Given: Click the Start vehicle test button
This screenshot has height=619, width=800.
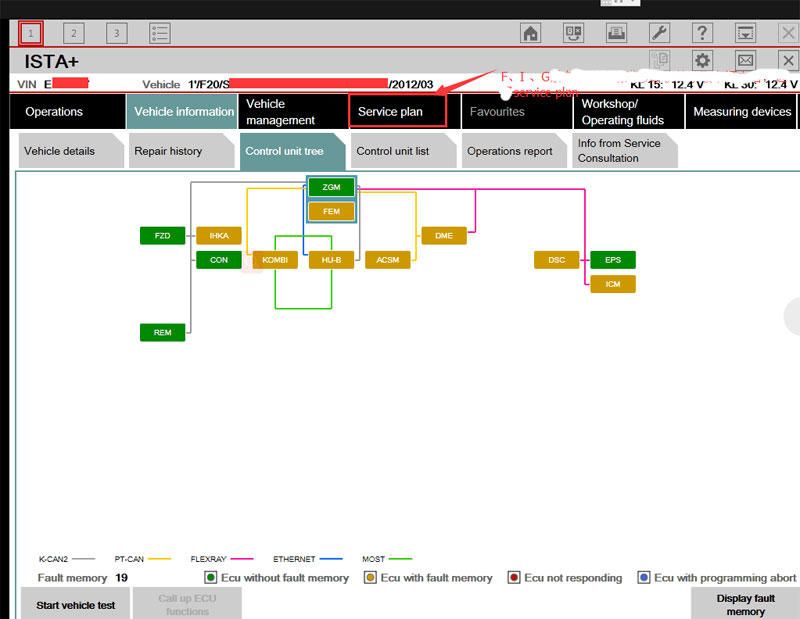Looking at the screenshot, I should 76,605.
